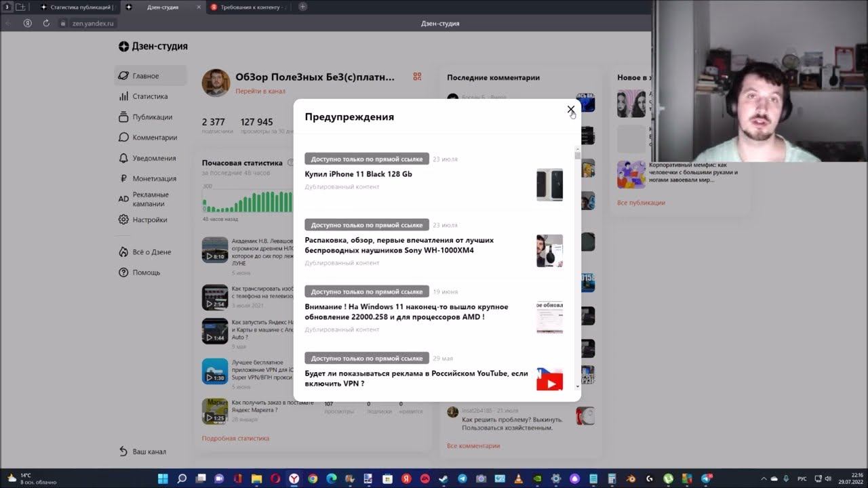Open Монетизация in the sidebar
This screenshot has width=868, height=488.
click(151, 179)
